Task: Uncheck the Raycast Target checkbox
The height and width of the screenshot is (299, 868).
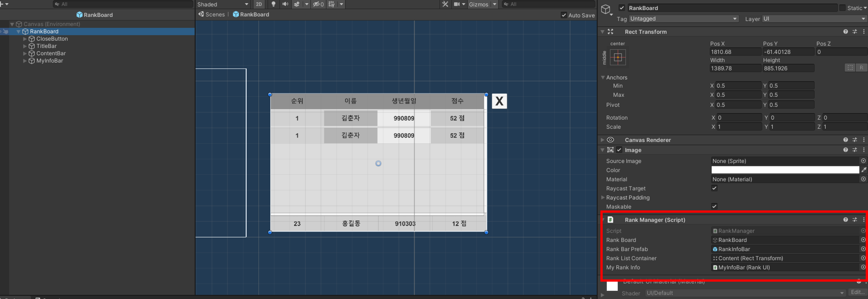Action: click(x=714, y=188)
